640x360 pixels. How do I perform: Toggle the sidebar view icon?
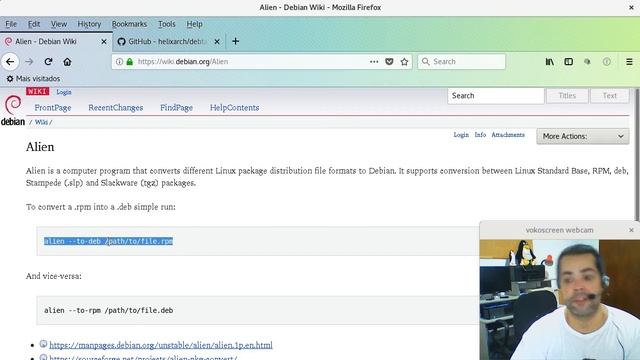[x=569, y=62]
